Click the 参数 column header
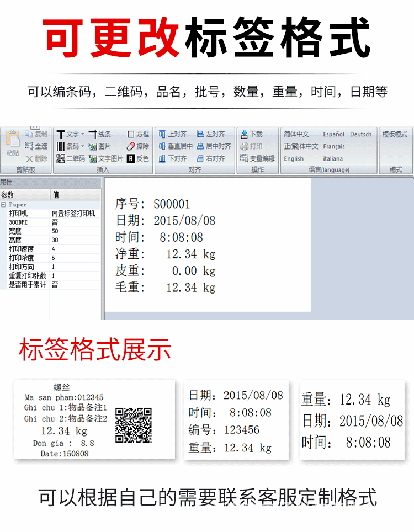414x532 pixels. [x=25, y=195]
